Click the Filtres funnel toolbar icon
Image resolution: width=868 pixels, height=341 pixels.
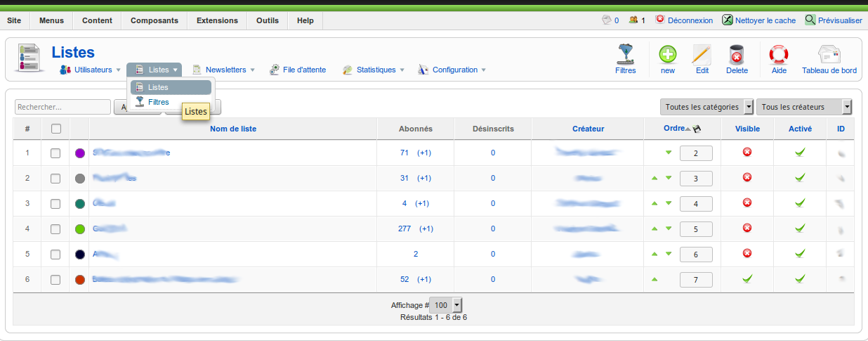point(625,54)
